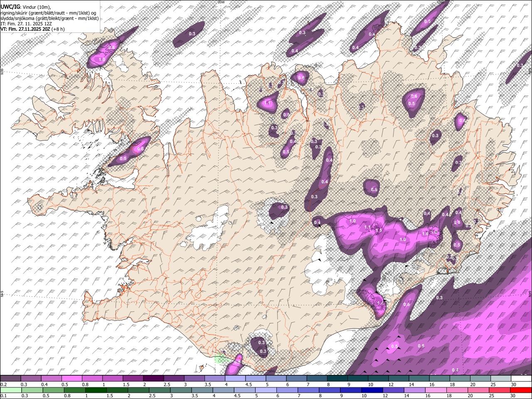Image resolution: width=532 pixels, height=399 pixels.
Task: Pick the lower-row legend swatch labeled 9
Action: (351, 390)
